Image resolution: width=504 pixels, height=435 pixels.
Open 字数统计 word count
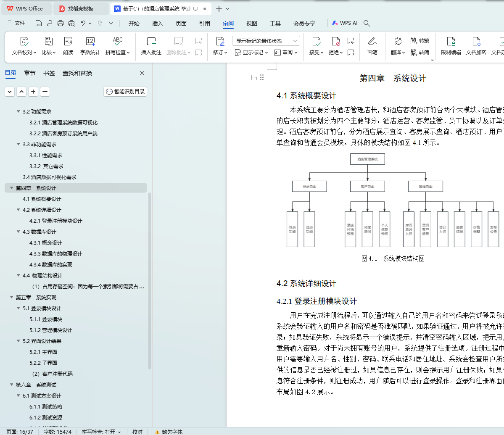90,46
